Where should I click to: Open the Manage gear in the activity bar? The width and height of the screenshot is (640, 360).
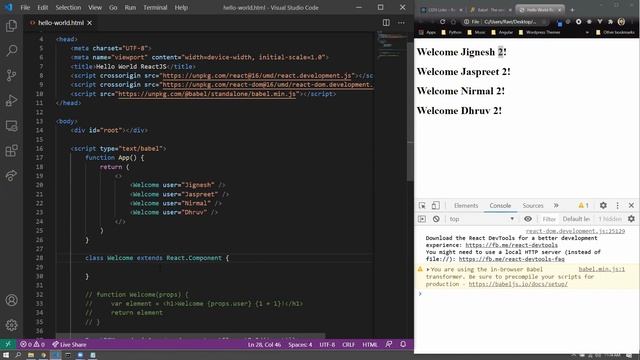[x=11, y=325]
